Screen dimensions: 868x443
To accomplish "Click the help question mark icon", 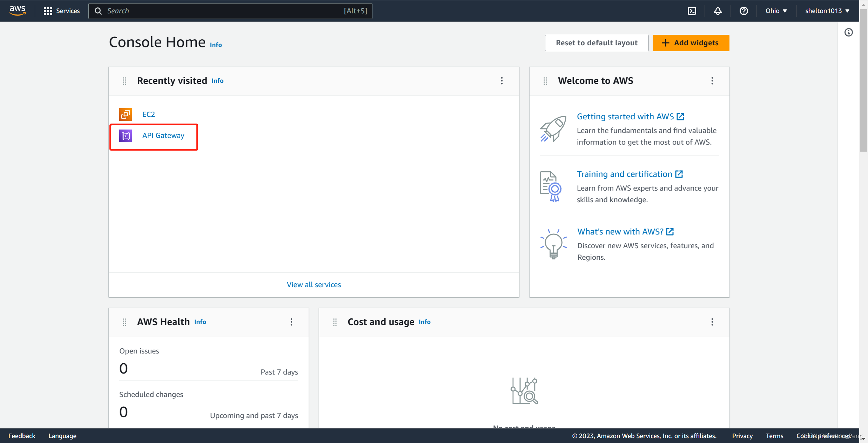I will [x=743, y=11].
